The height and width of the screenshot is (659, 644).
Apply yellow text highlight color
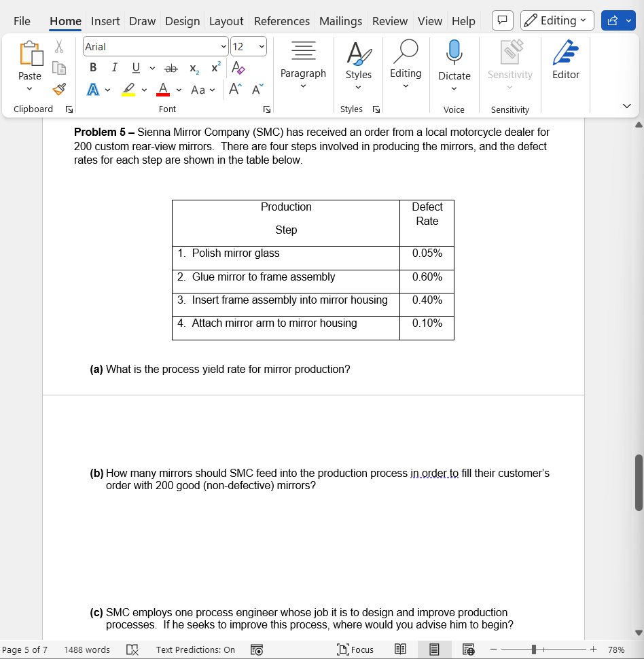[128, 90]
